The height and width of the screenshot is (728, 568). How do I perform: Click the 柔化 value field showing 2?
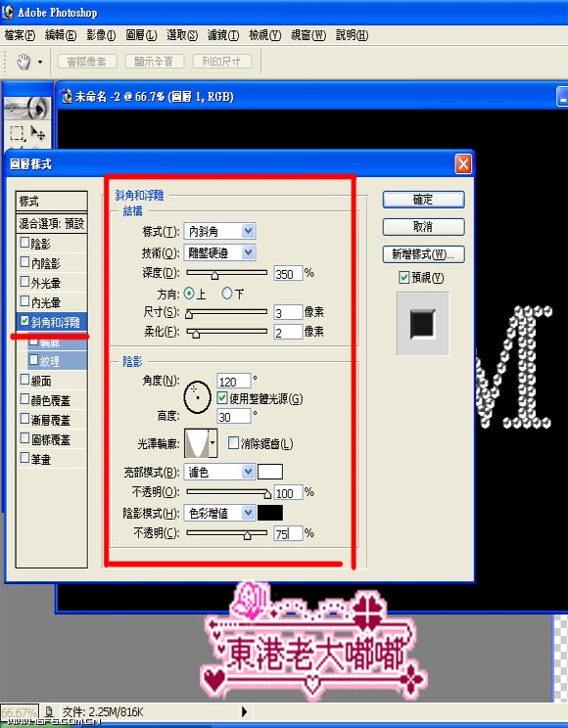point(288,333)
